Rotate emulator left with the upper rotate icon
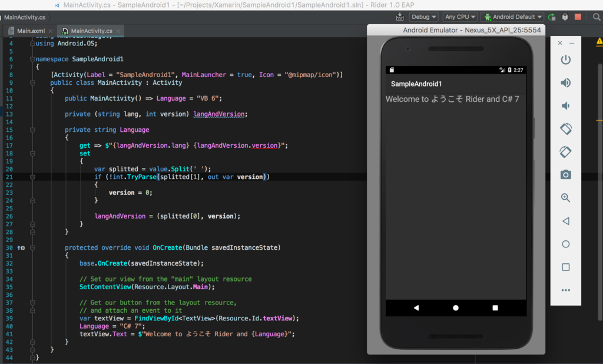The image size is (603, 364). (x=566, y=128)
